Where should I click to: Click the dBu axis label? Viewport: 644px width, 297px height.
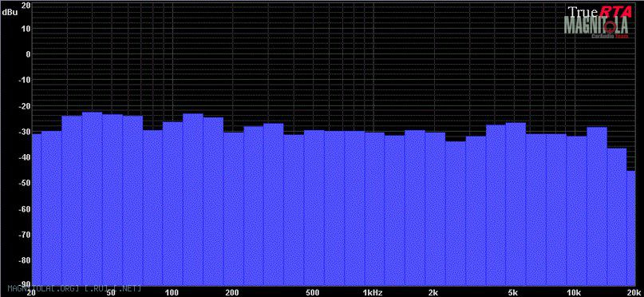point(10,13)
